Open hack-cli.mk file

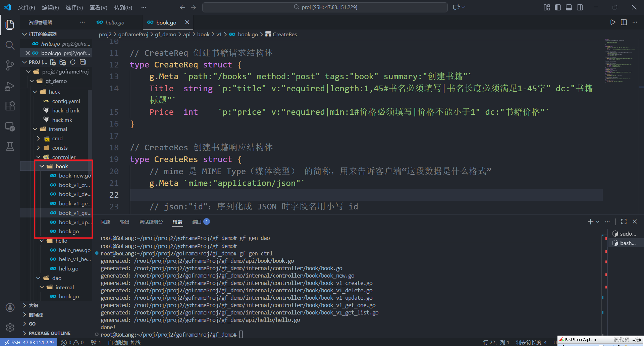(66, 110)
